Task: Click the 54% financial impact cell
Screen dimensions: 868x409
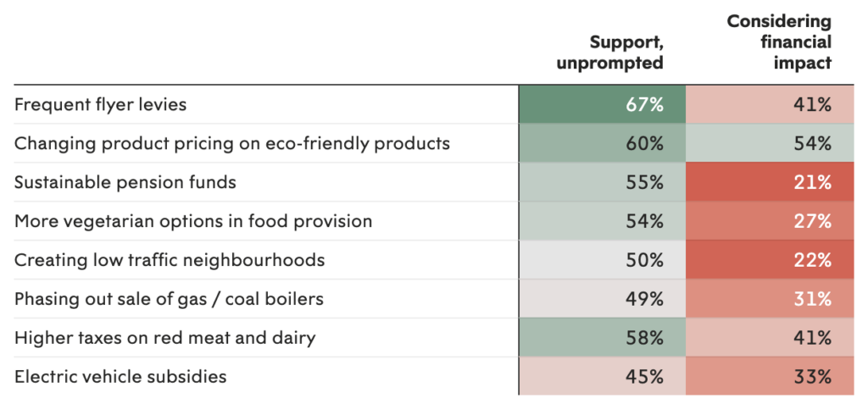Action: tap(768, 143)
